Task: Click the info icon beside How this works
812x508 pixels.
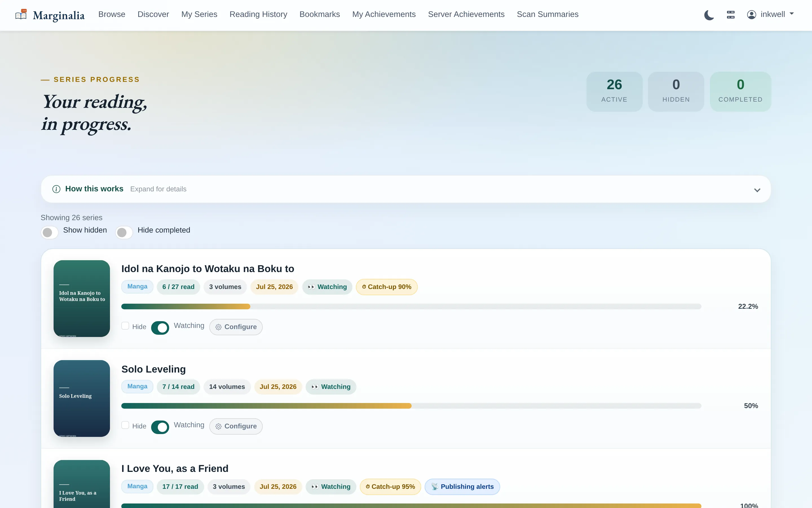Action: click(56, 189)
